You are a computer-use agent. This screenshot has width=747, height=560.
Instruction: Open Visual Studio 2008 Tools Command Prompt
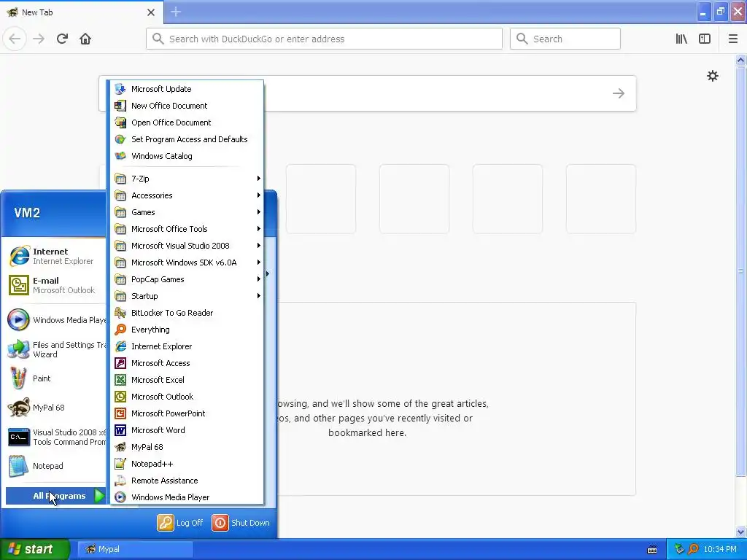(x=55, y=437)
